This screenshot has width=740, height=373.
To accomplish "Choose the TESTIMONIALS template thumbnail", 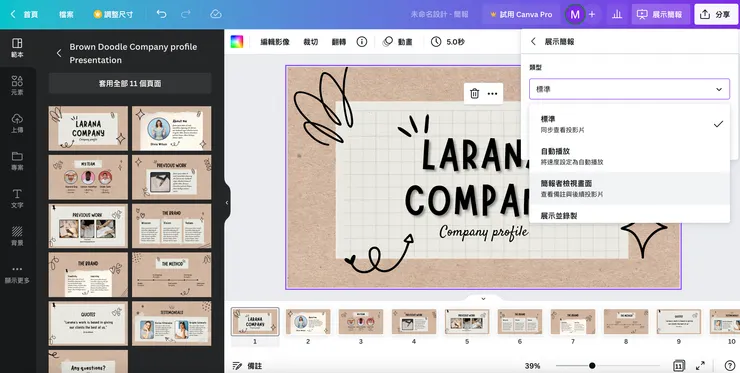I will coord(172,324).
